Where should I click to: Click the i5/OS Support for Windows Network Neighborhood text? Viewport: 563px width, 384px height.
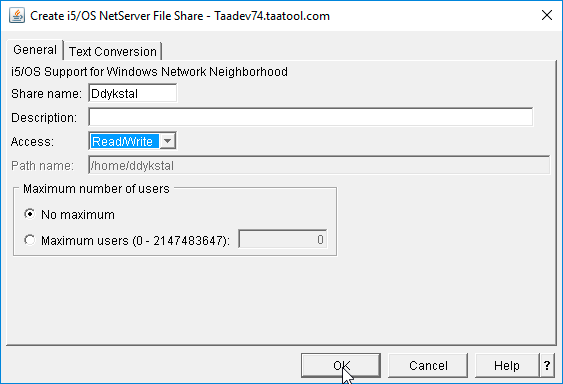(x=149, y=71)
